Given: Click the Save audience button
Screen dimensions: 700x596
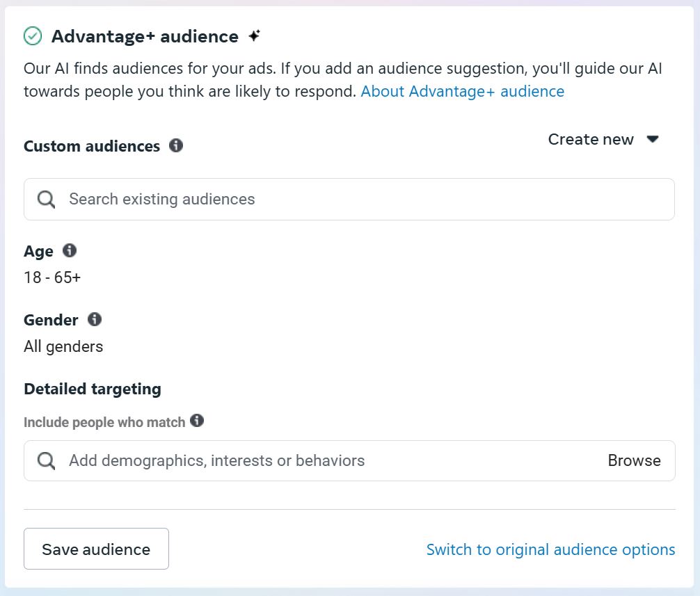Looking at the screenshot, I should [97, 549].
